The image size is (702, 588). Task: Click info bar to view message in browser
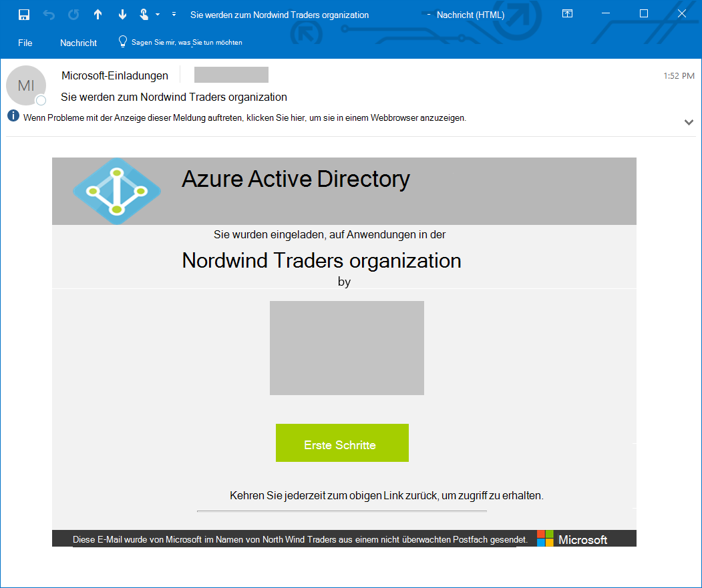click(x=244, y=118)
